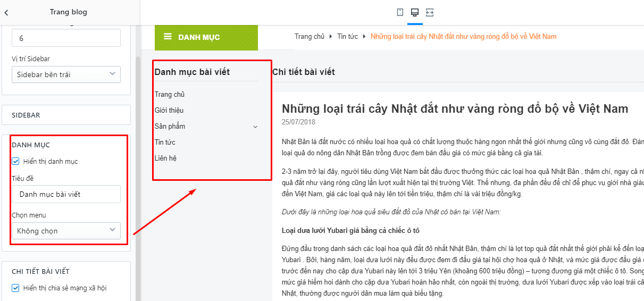The width and height of the screenshot is (644, 301).
Task: Click the Tiêu đề input field
Action: pos(66,194)
